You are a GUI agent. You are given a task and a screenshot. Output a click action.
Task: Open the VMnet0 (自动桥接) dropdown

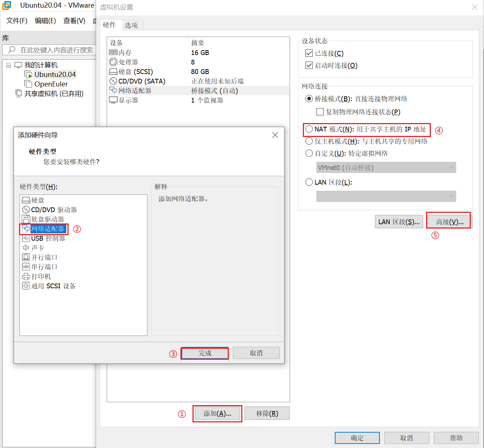[386, 167]
